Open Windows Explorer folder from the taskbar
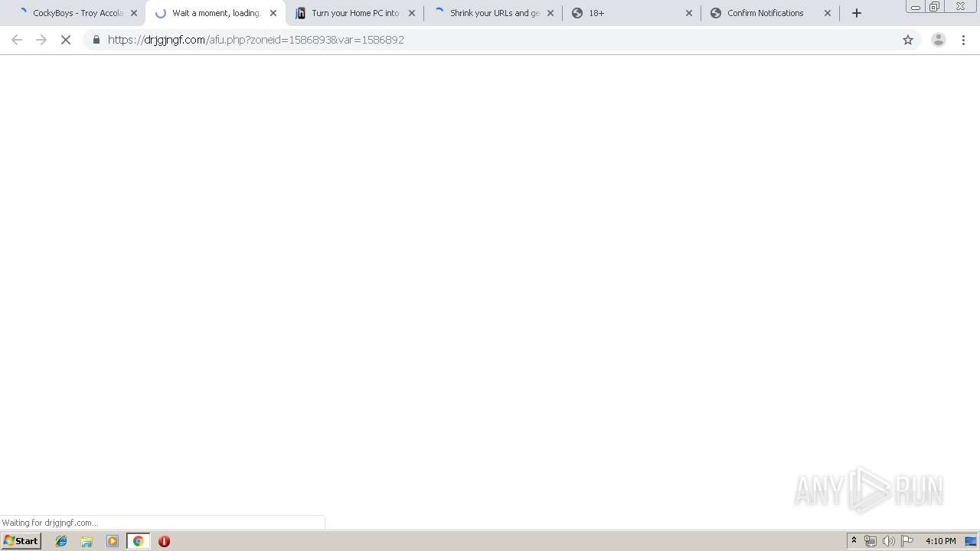The width and height of the screenshot is (980, 551). pos(87,541)
